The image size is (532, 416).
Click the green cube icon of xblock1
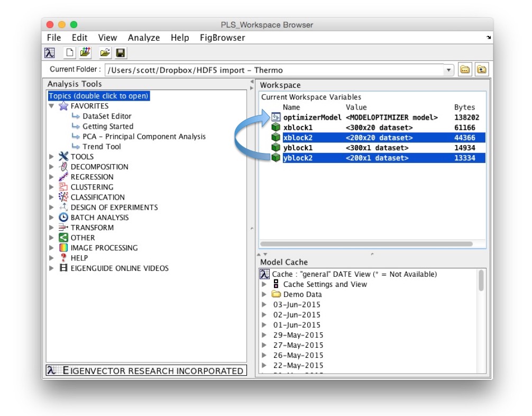coord(276,128)
